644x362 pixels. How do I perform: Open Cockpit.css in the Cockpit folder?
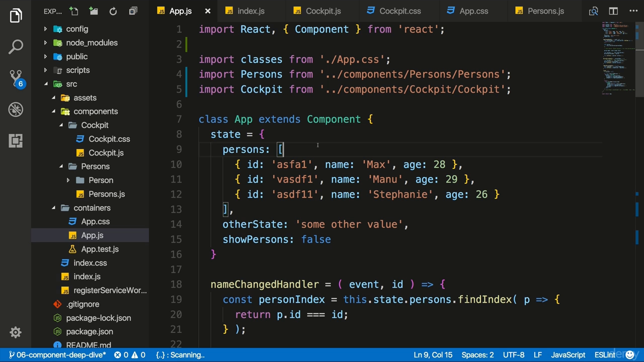tap(109, 139)
